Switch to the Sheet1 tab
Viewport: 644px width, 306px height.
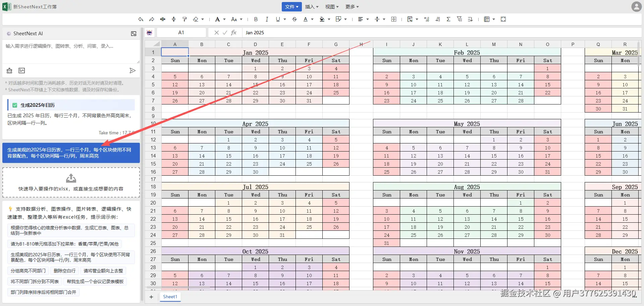pos(170,297)
